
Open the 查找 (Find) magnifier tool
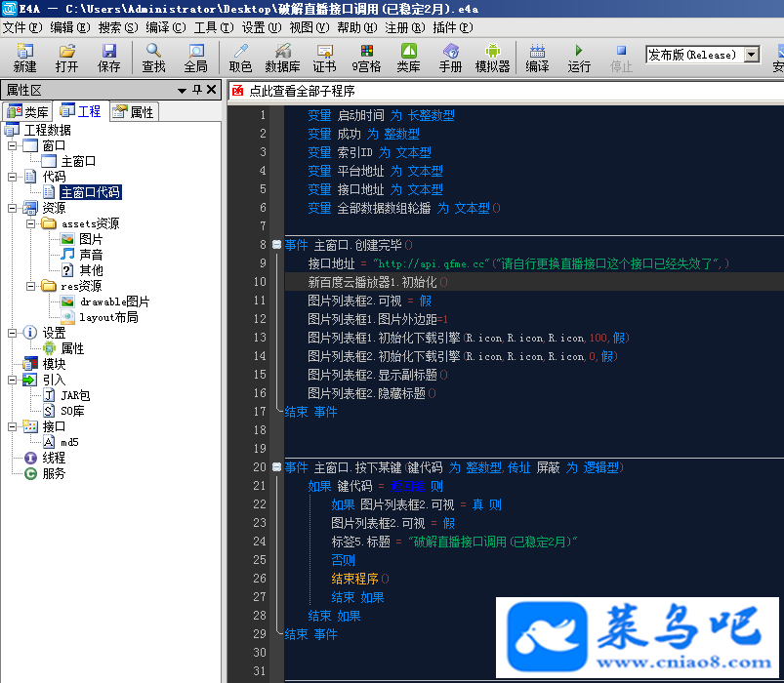(x=153, y=58)
